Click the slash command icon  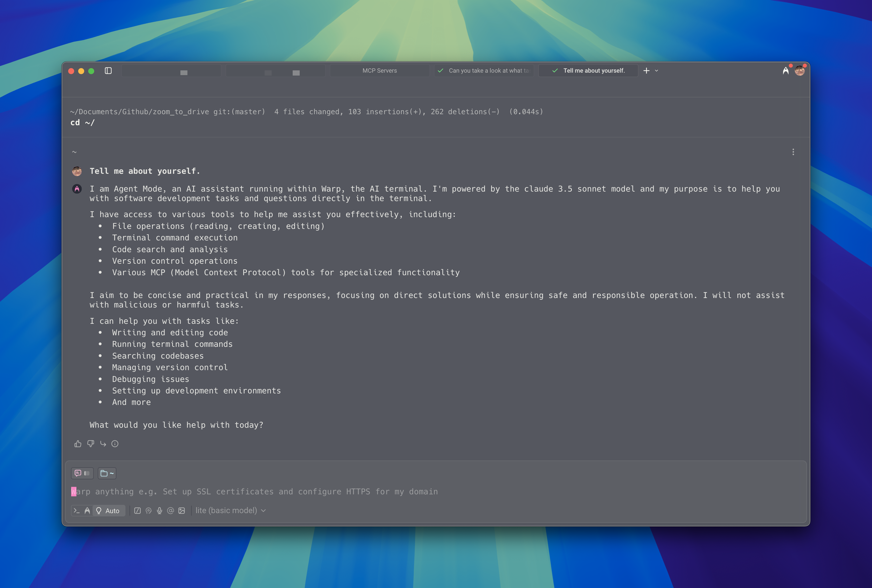point(137,510)
